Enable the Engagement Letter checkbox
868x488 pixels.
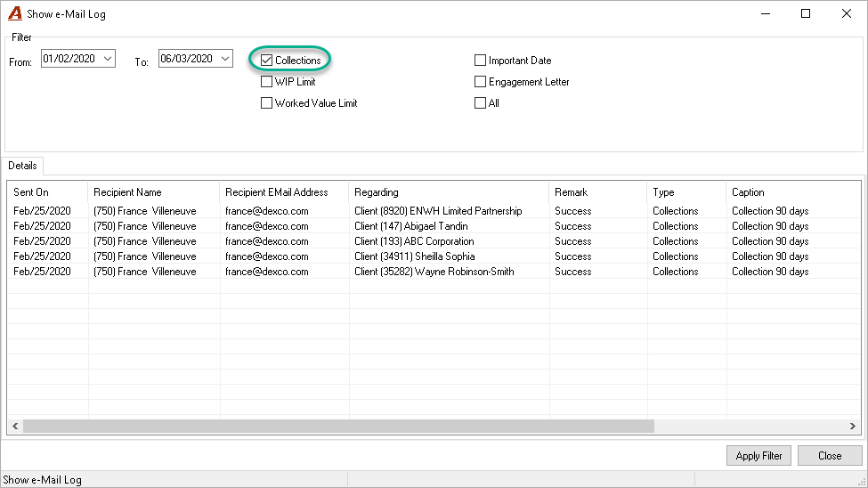(481, 81)
